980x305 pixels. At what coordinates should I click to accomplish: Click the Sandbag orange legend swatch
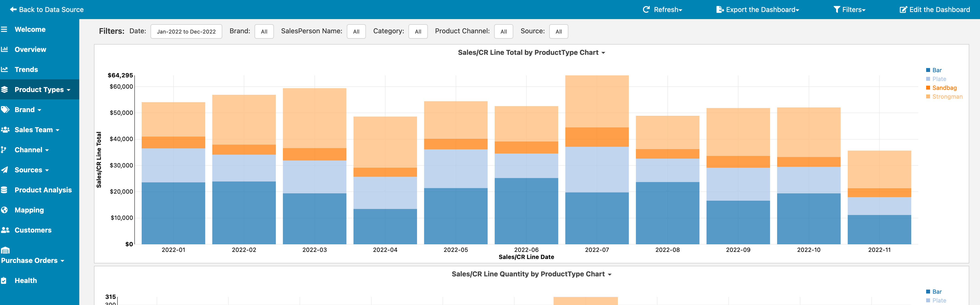pos(928,88)
